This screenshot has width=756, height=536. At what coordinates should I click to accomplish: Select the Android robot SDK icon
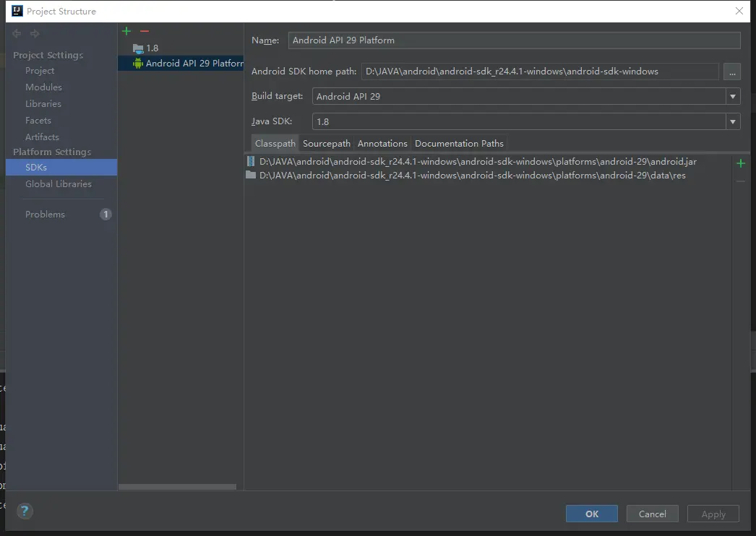[x=138, y=63]
